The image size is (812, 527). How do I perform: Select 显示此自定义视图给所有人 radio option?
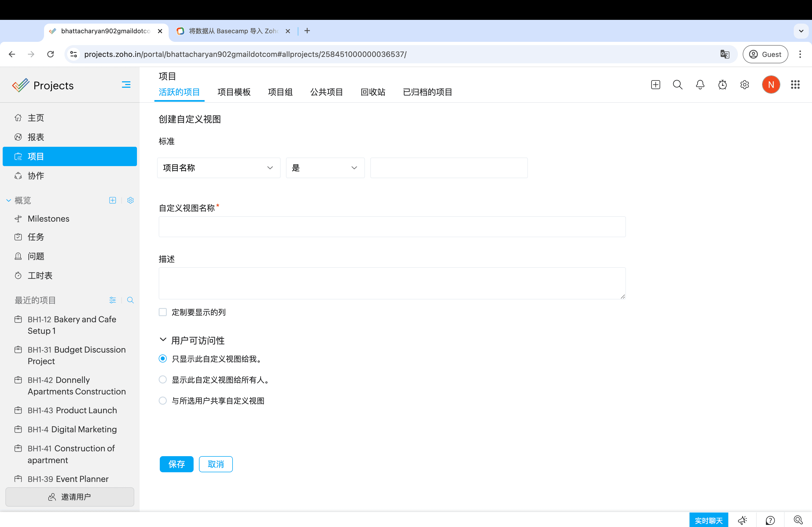(x=163, y=379)
